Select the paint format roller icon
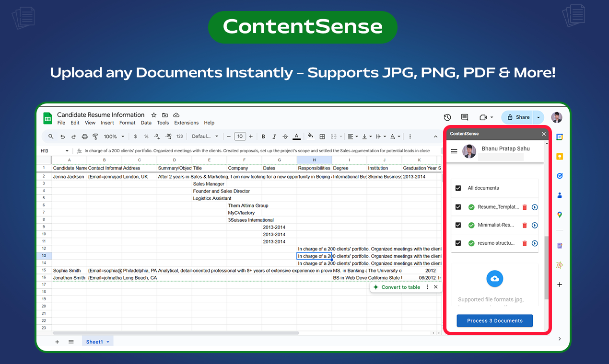This screenshot has width=609, height=364. 95,136
